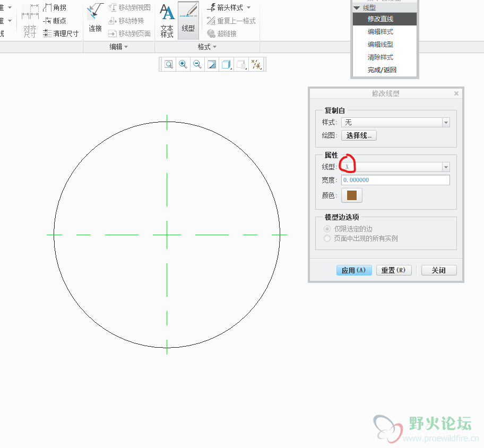Viewport: 484px width, 448px height.
Task: Click the vertical green centerline segment
Action: click(167, 189)
